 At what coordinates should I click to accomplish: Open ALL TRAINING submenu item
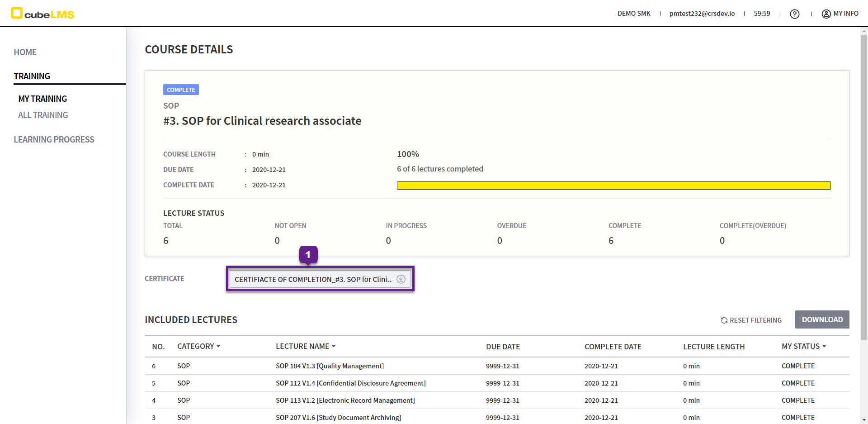click(x=43, y=115)
